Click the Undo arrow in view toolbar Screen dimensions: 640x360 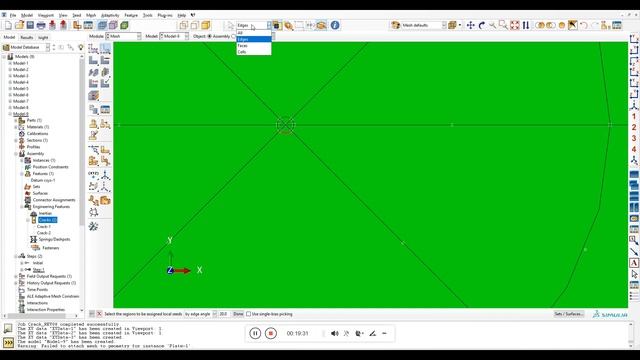pos(584,25)
